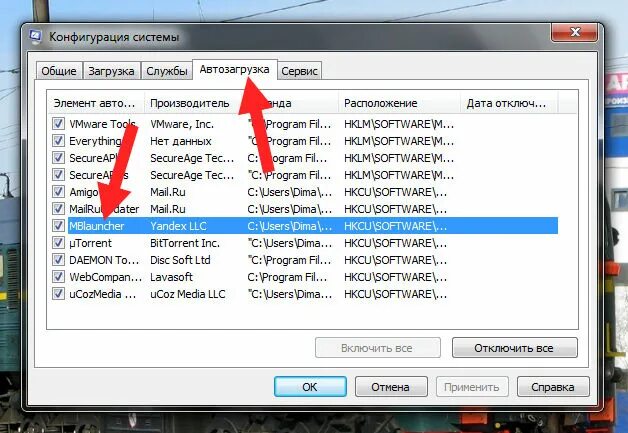Image resolution: width=628 pixels, height=433 pixels.
Task: Uncheck the MBlauncher startup checkbox
Action: click(58, 226)
